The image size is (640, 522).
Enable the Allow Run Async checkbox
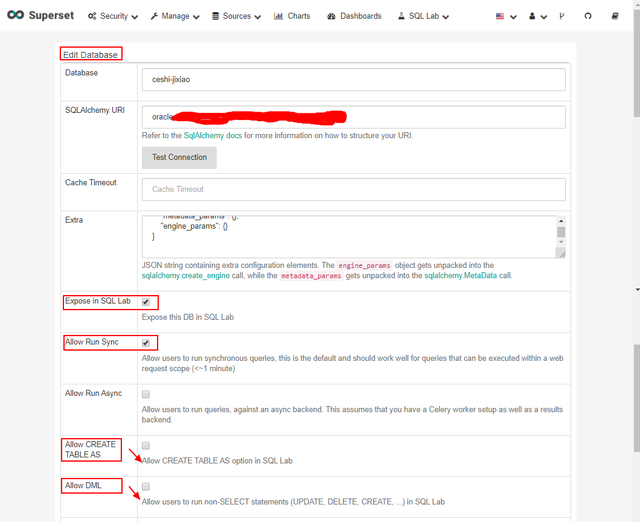(x=146, y=394)
